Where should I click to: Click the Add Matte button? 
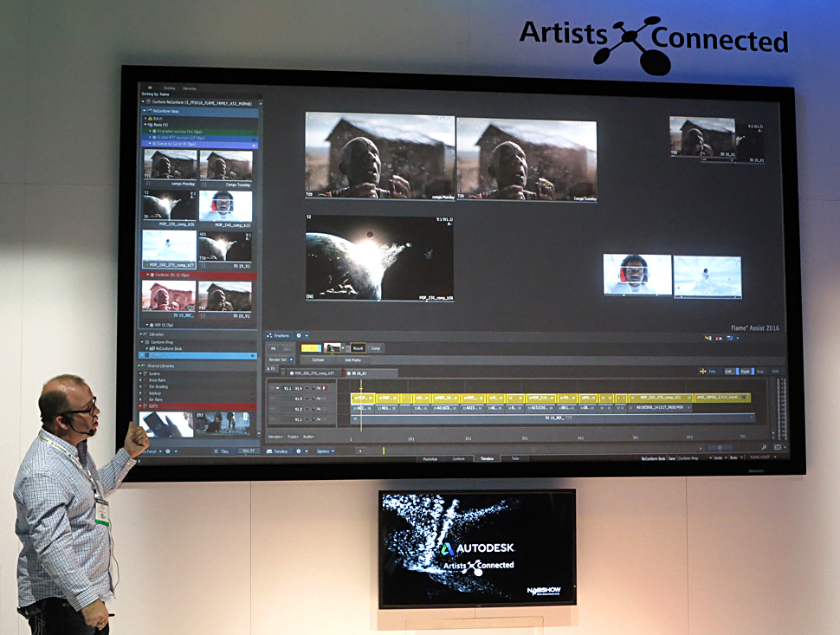(353, 359)
